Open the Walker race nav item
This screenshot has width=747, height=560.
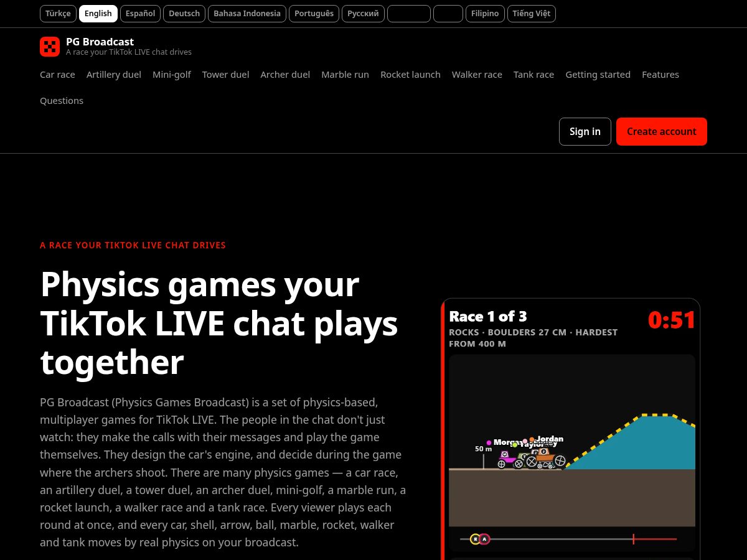[x=477, y=75]
